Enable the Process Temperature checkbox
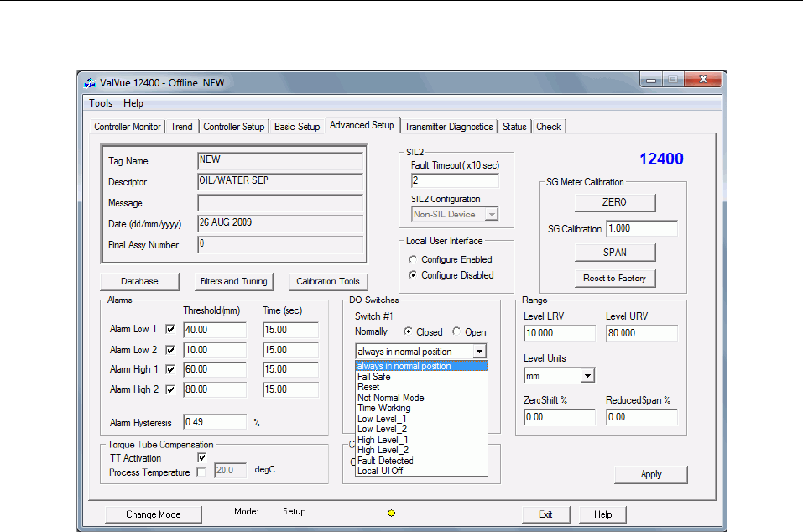 [201, 472]
